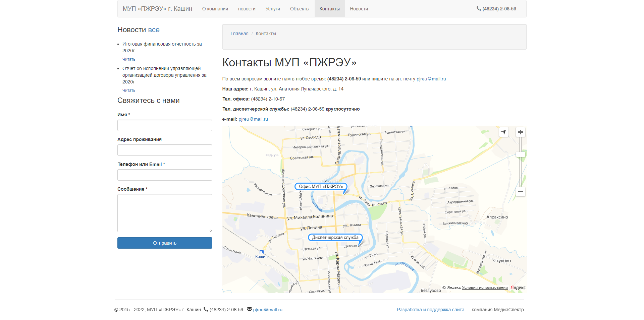Click the map zoom slider handle

[x=520, y=154]
